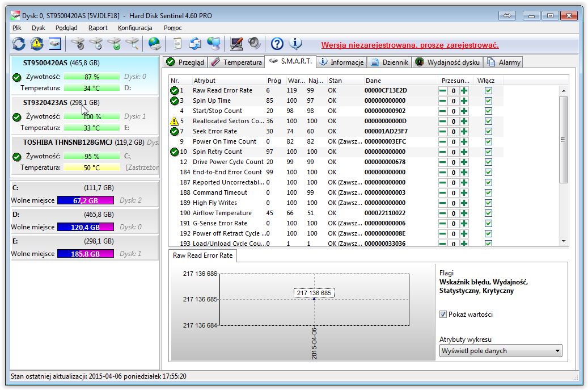The height and width of the screenshot is (390, 588).
Task: Toggle Włącz checkbox for Power On Time Count
Action: (x=488, y=141)
